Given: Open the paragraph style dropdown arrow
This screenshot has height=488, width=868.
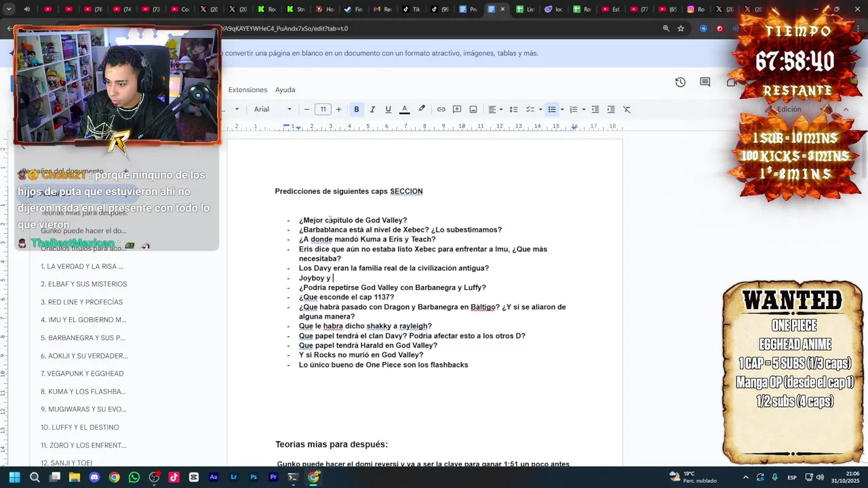Looking at the screenshot, I should (237, 109).
